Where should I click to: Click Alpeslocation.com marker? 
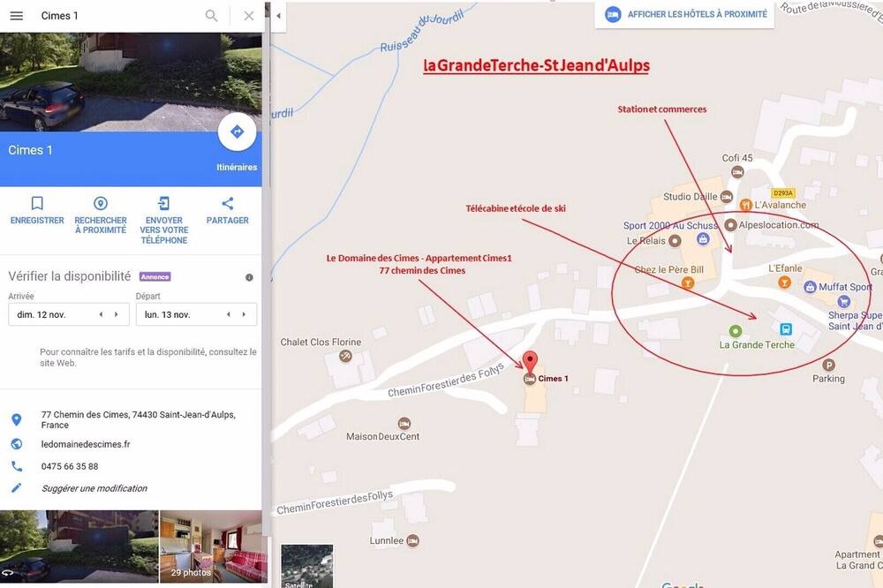pos(730,225)
